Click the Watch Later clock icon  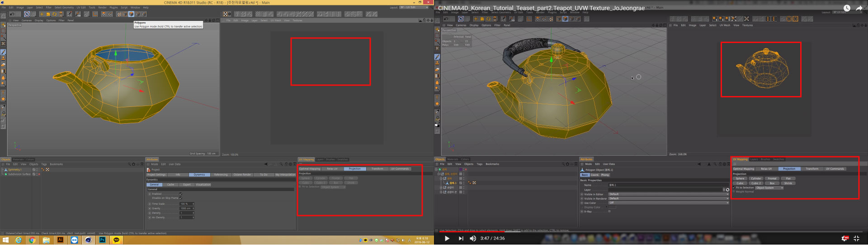[x=847, y=8]
